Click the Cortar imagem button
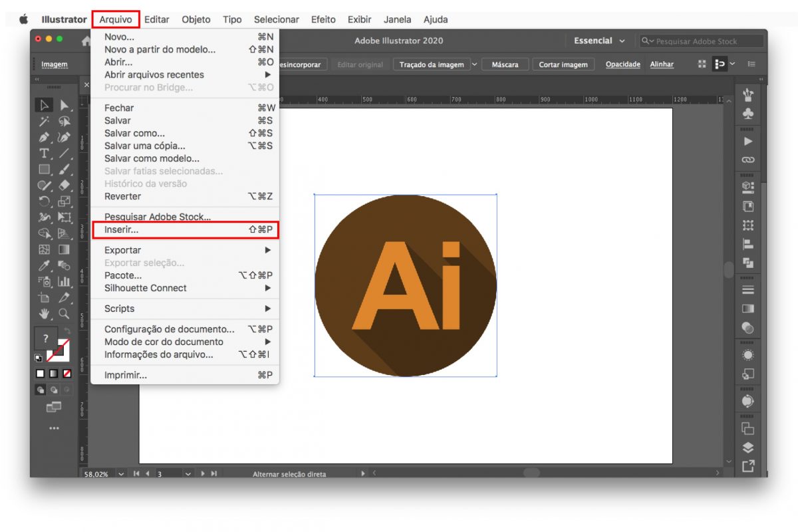Image resolution: width=798 pixels, height=532 pixels. tap(563, 65)
